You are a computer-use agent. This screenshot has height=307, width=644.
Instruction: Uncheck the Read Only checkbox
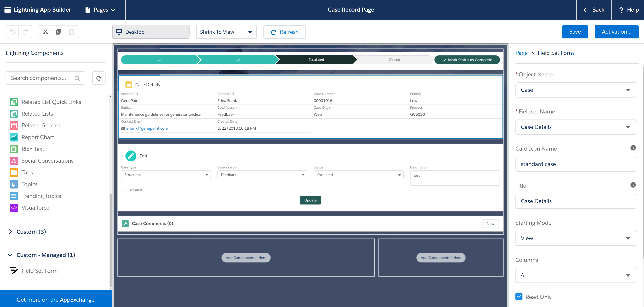point(519,296)
